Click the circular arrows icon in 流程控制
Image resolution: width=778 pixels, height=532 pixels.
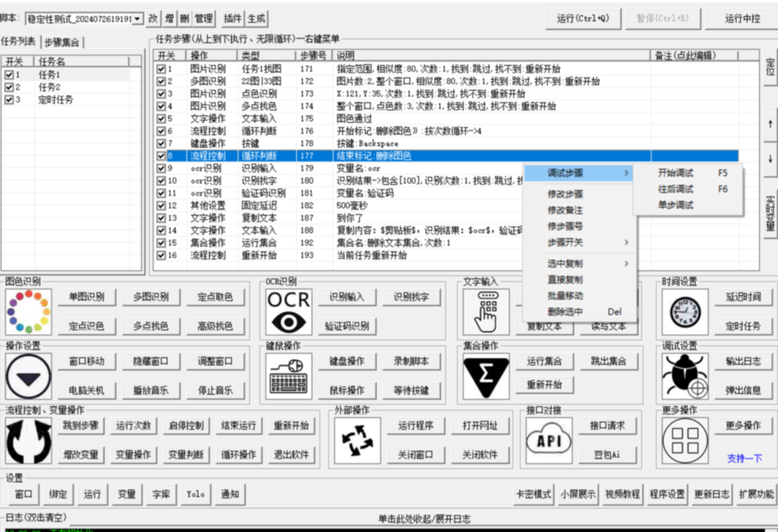point(29,440)
